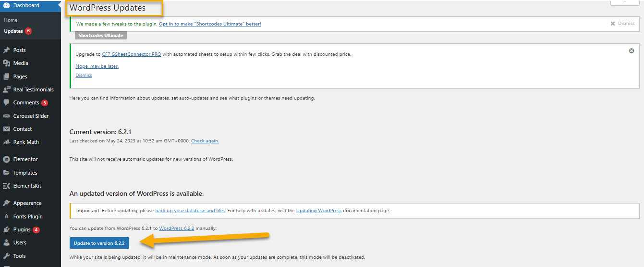Click the Pages icon in sidebar
Viewport: 644px width, 267px height.
point(6,76)
